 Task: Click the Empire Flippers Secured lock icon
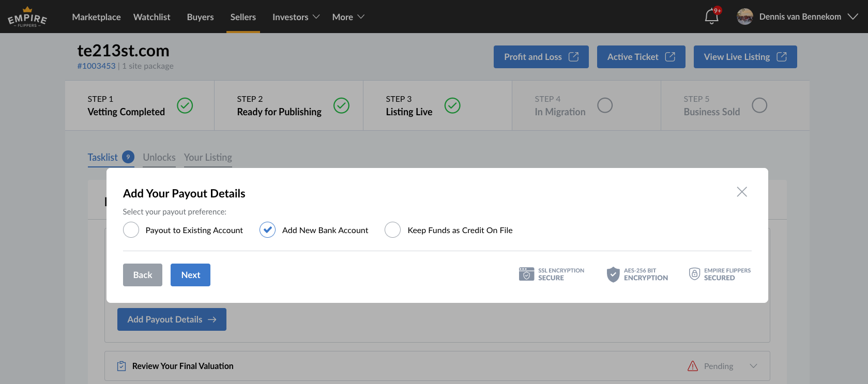tap(695, 274)
